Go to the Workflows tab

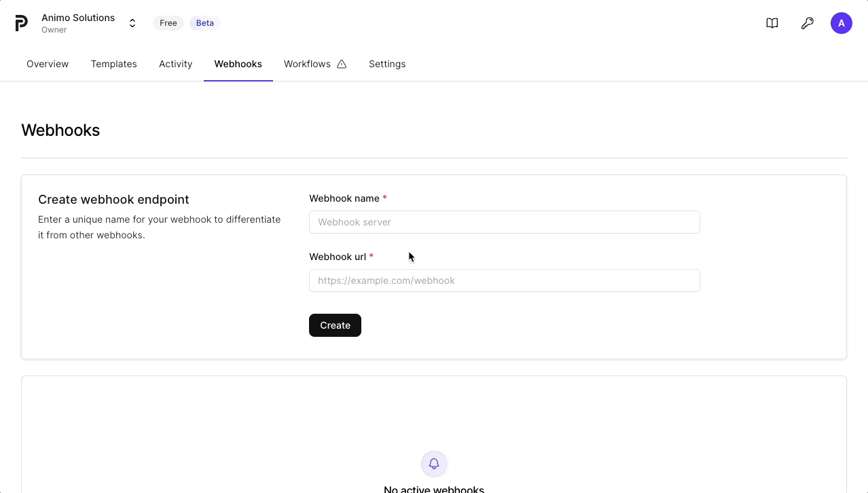click(307, 64)
